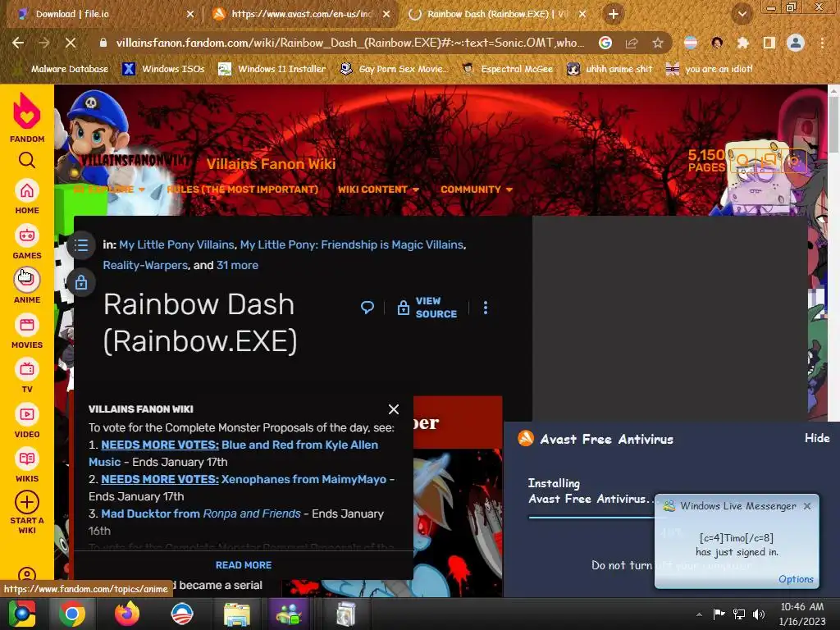This screenshot has height=630, width=840.
Task: Open Chrome profile avatar
Action: (x=796, y=43)
